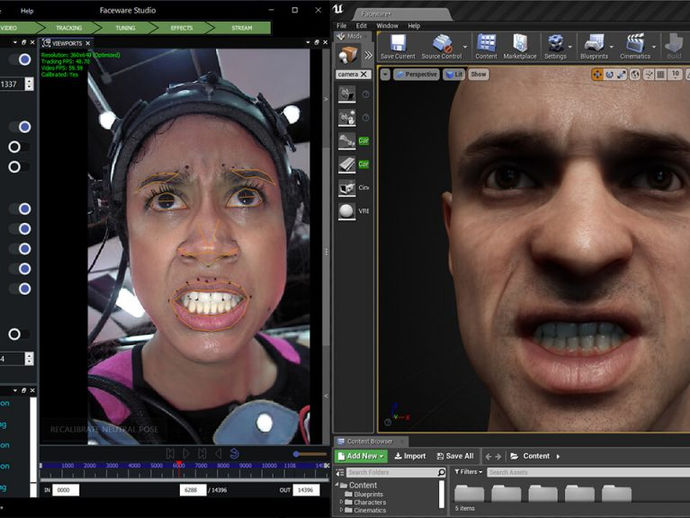
Task: Click Save Current in Unreal toolbar
Action: pyautogui.click(x=398, y=46)
